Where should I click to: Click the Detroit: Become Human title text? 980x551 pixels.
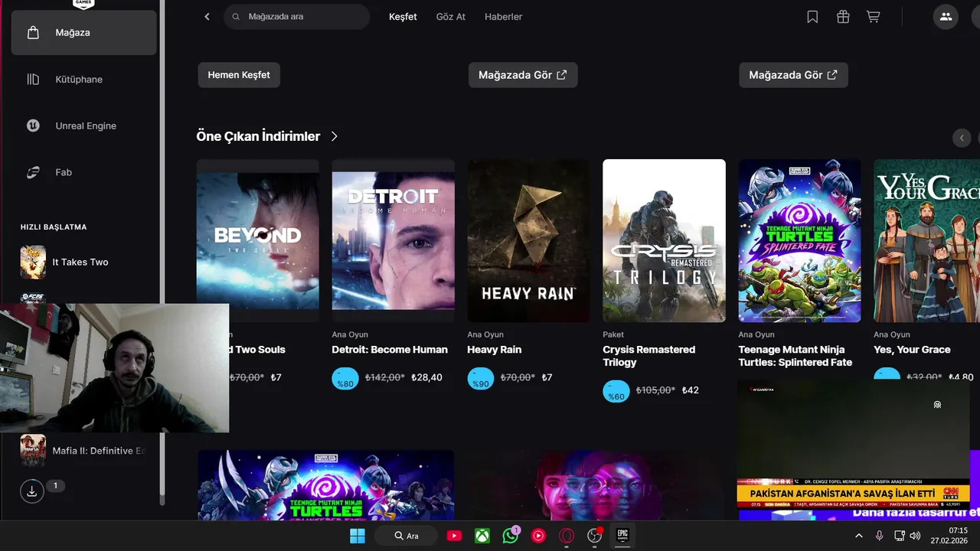coord(390,350)
